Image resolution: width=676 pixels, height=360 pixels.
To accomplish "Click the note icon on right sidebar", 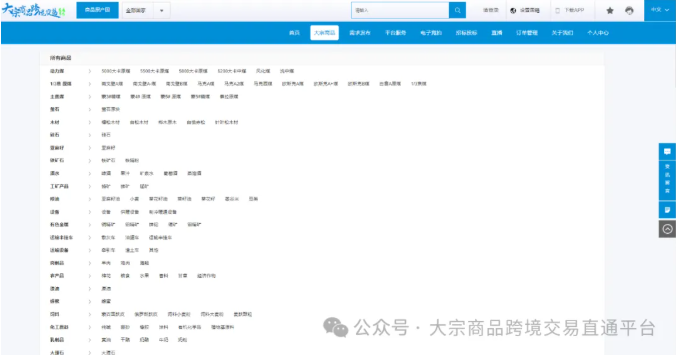I will point(667,210).
